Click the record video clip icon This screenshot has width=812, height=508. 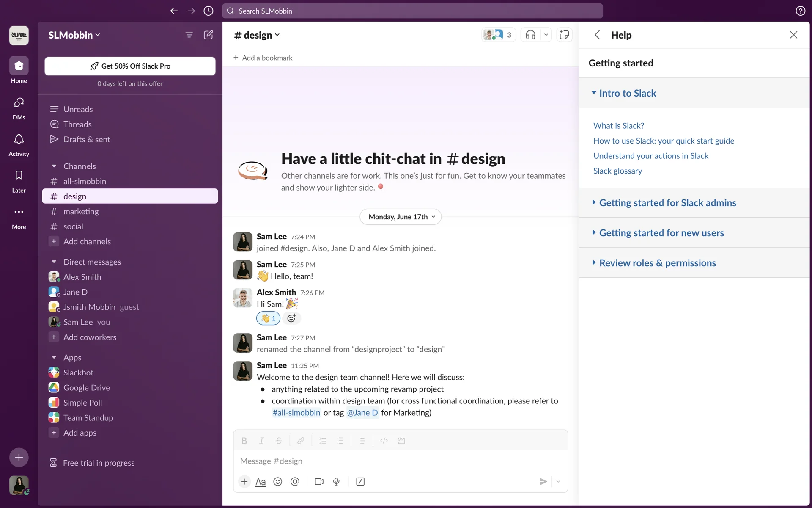(x=319, y=481)
